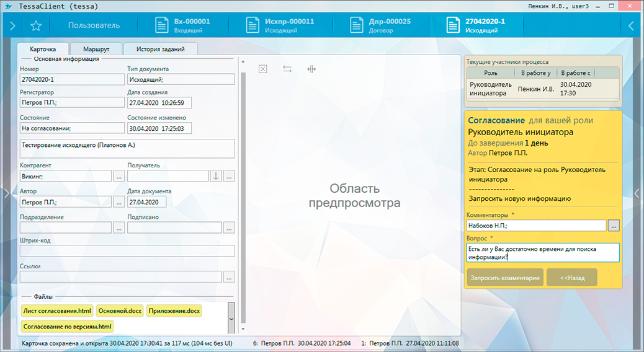Click the favorites star icon
The height and width of the screenshot is (352, 644).
tap(36, 25)
